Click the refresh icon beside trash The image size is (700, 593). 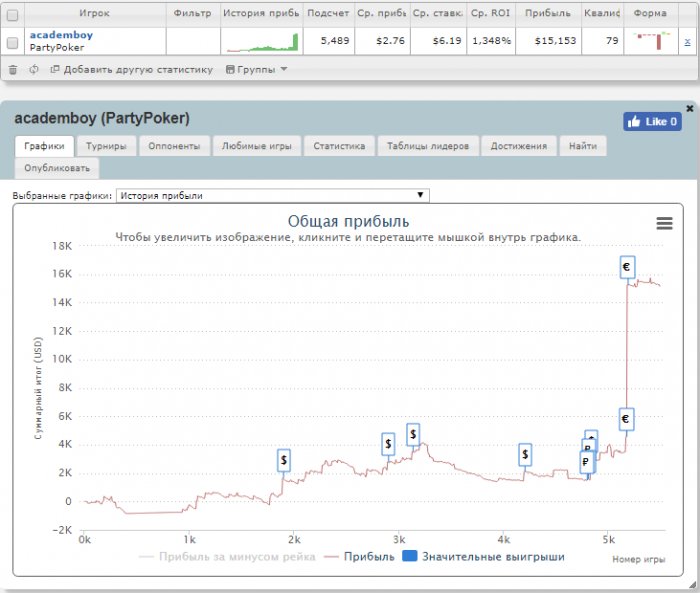click(x=34, y=70)
